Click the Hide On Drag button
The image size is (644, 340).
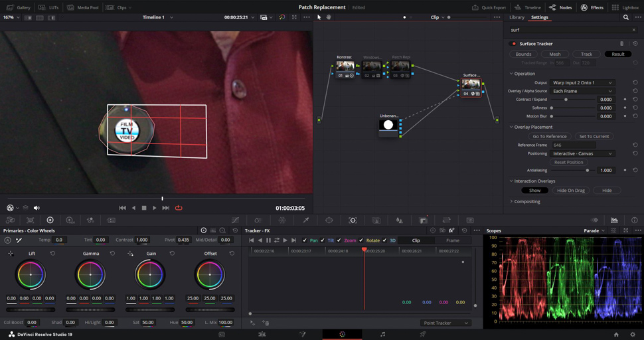click(x=571, y=191)
